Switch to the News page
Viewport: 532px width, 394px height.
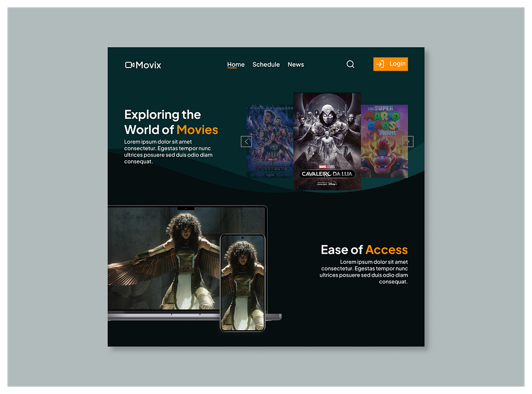point(296,64)
